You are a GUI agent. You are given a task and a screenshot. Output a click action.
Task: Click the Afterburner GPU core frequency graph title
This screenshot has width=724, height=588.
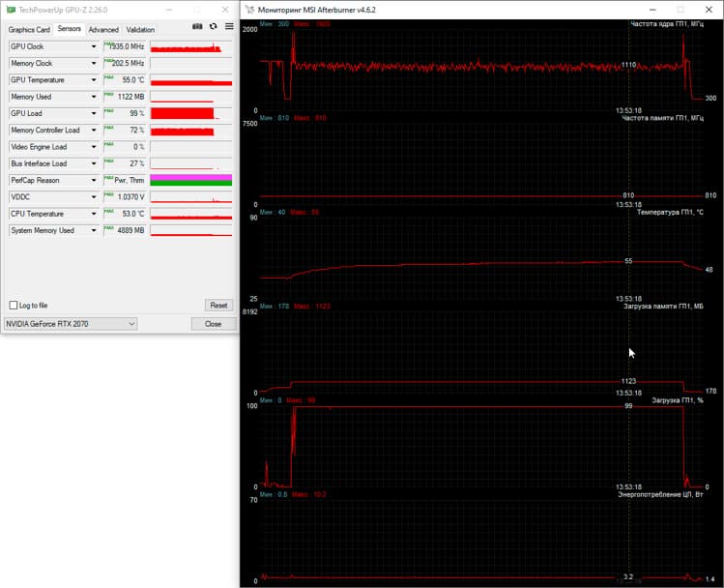[x=667, y=23]
